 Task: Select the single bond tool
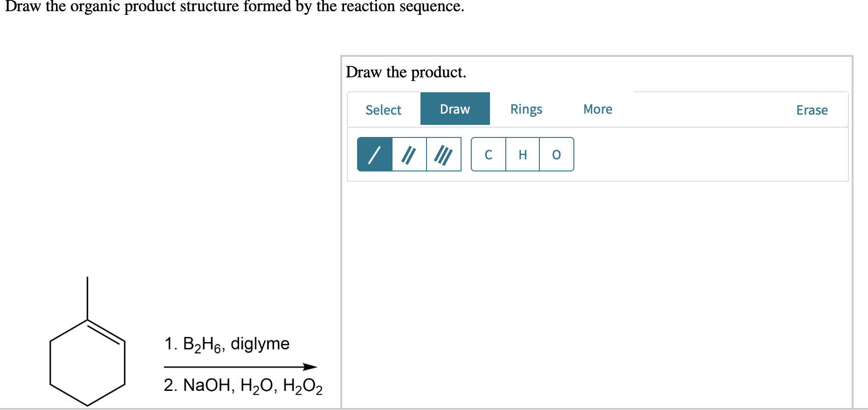click(375, 154)
